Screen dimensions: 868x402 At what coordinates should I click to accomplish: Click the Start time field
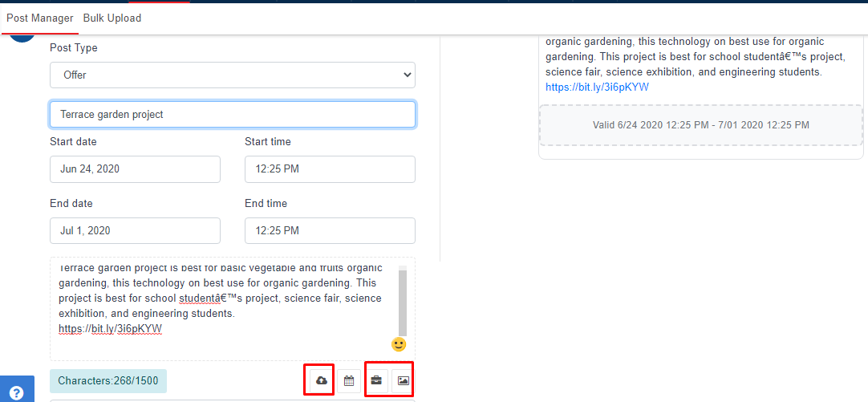(x=330, y=169)
